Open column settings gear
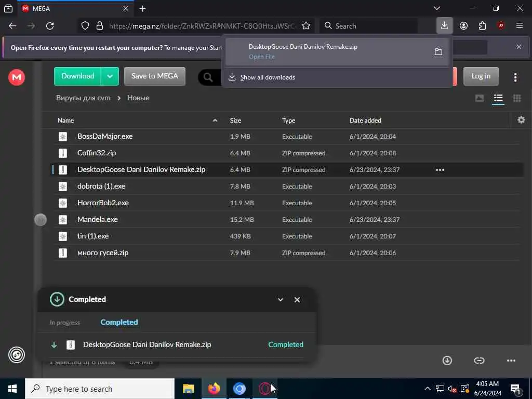This screenshot has width=532, height=399. (x=521, y=120)
